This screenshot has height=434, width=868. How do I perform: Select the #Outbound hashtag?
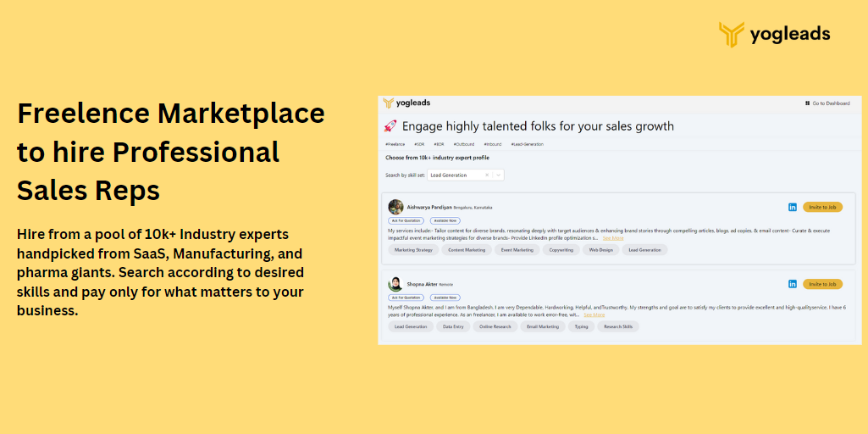click(464, 144)
